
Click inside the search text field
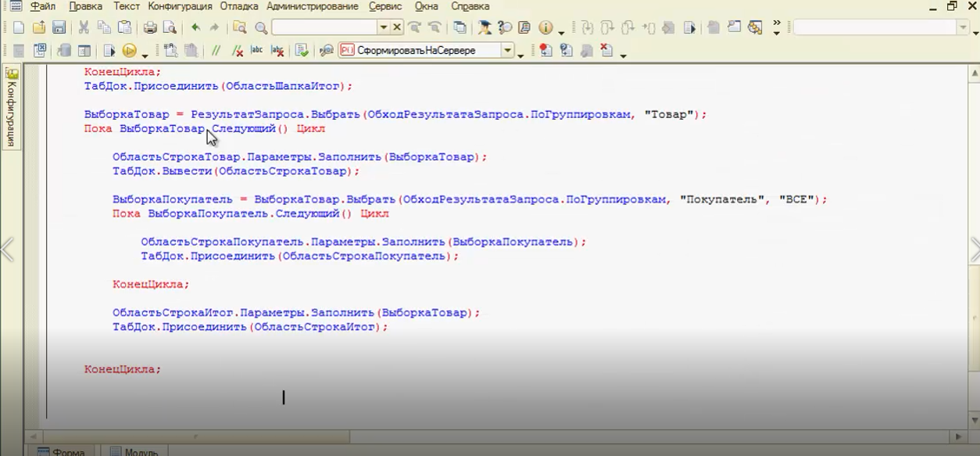click(x=324, y=28)
